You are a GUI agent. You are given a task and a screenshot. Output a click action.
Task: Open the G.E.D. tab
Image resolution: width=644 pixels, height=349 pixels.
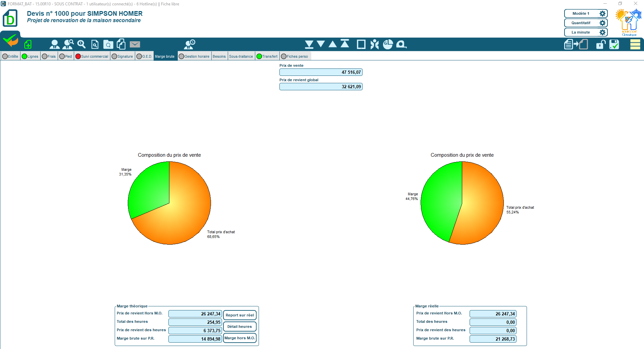click(144, 56)
